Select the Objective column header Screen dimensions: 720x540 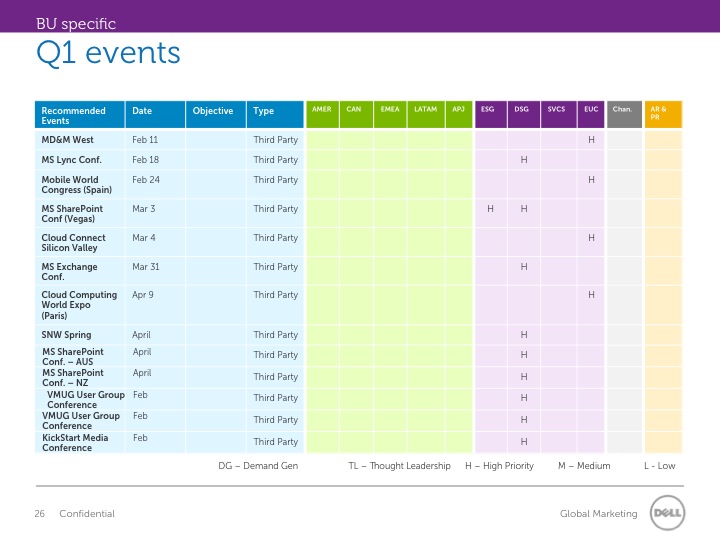(216, 115)
